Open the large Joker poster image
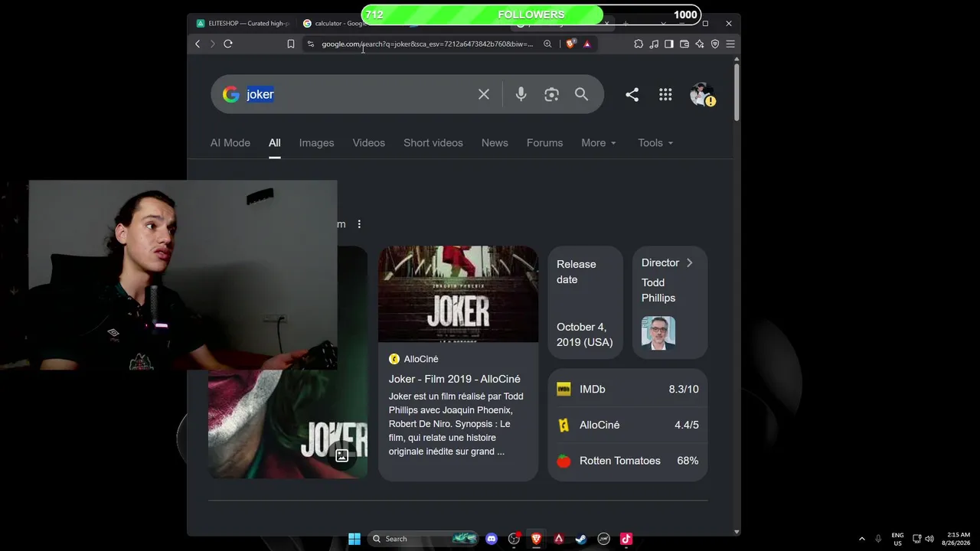This screenshot has height=551, width=980. click(x=288, y=425)
